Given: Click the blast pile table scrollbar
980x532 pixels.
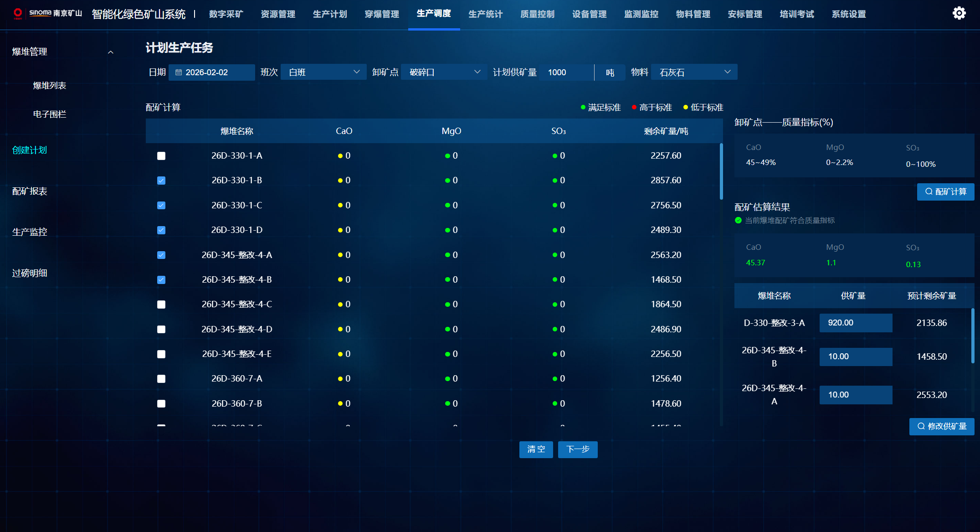Looking at the screenshot, I should tap(721, 171).
